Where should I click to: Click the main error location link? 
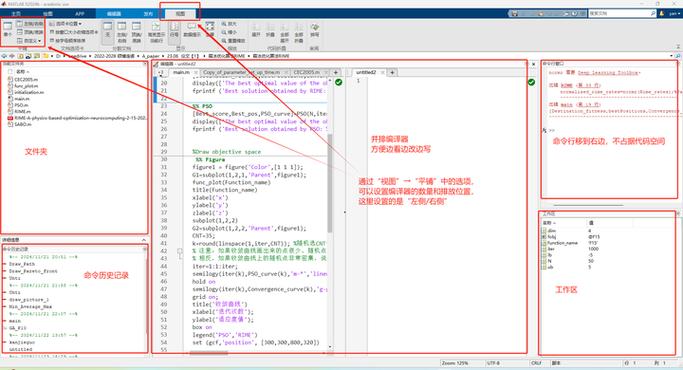(580, 105)
